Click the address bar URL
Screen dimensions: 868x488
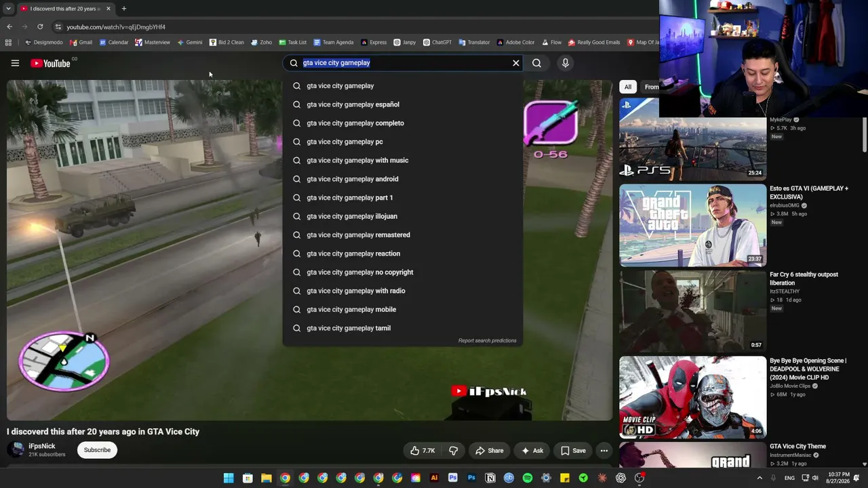point(116,27)
